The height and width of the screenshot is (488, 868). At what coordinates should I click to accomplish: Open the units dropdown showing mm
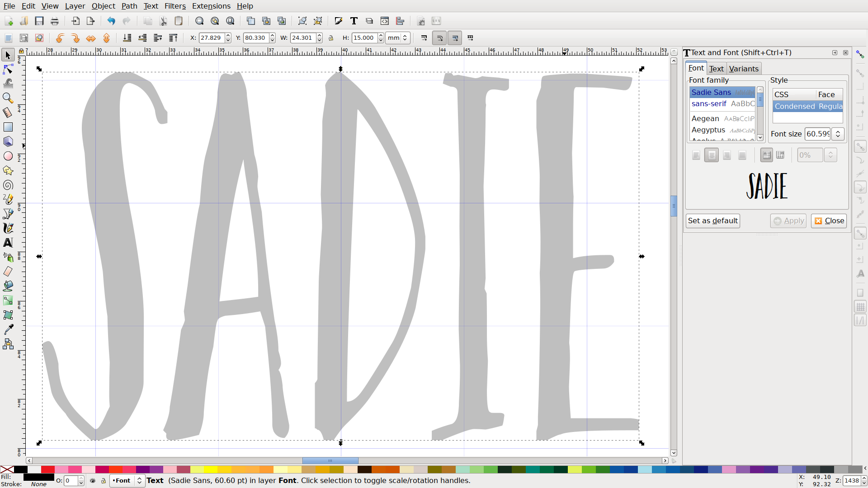tap(398, 38)
